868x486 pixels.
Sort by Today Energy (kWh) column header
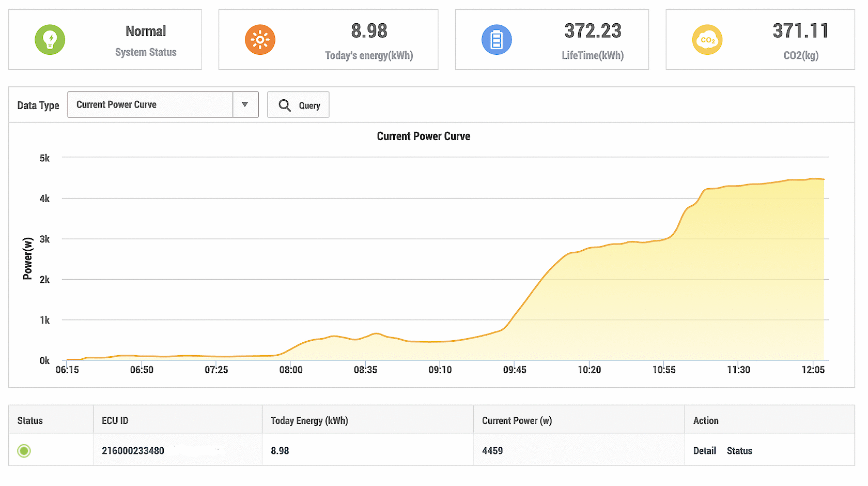[309, 420]
